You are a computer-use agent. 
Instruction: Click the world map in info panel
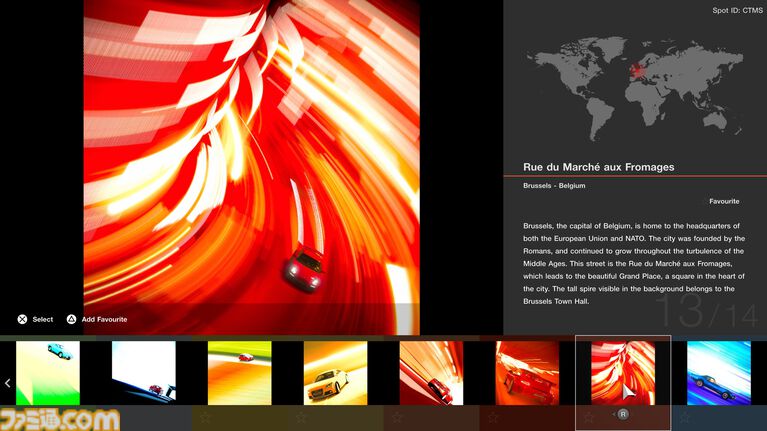(635, 90)
